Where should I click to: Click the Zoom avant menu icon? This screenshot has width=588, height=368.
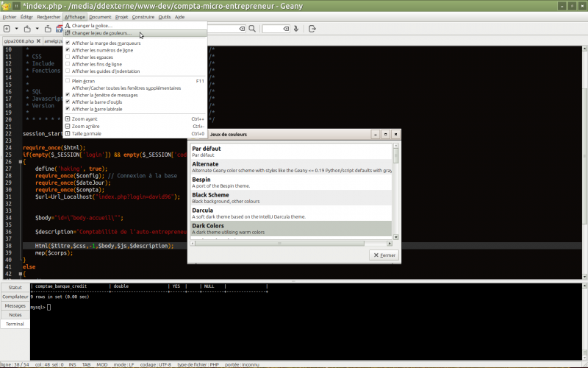point(68,118)
